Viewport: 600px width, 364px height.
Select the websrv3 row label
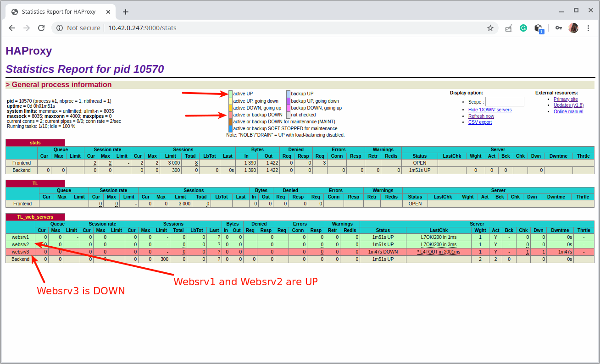(21, 252)
